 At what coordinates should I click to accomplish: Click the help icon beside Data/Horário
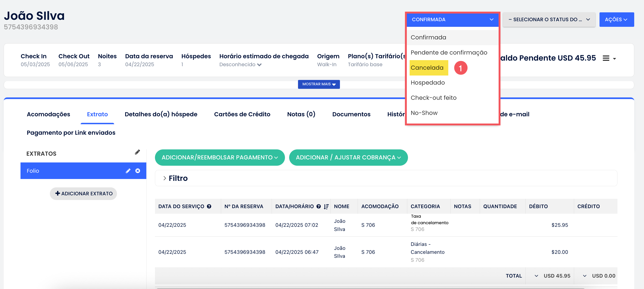318,206
